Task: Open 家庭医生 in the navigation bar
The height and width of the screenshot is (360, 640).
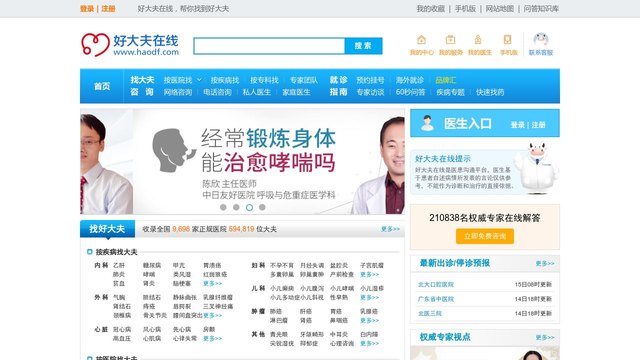Action: pyautogui.click(x=297, y=92)
